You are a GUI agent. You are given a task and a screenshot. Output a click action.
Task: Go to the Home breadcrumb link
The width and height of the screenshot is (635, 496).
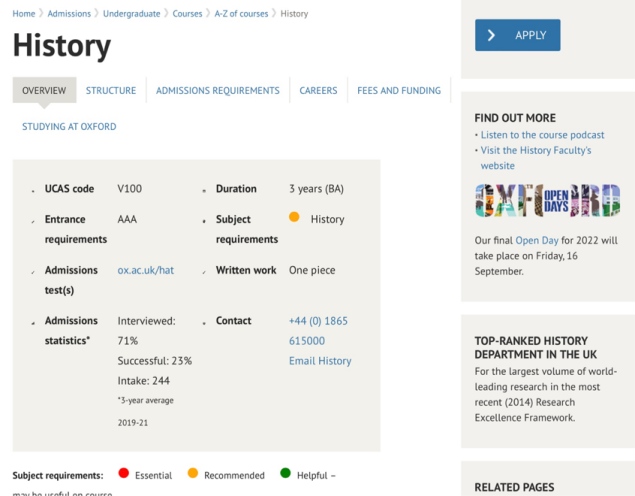tap(24, 14)
